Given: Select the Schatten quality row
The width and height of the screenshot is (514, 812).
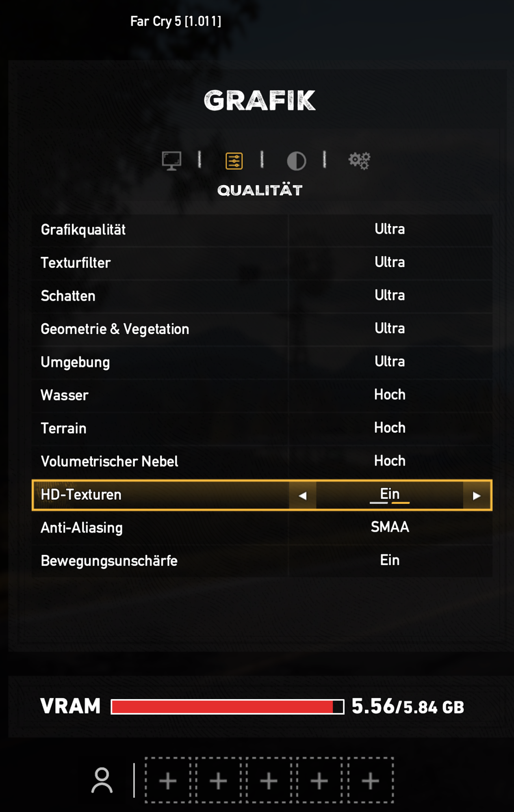Looking at the screenshot, I should [x=262, y=296].
